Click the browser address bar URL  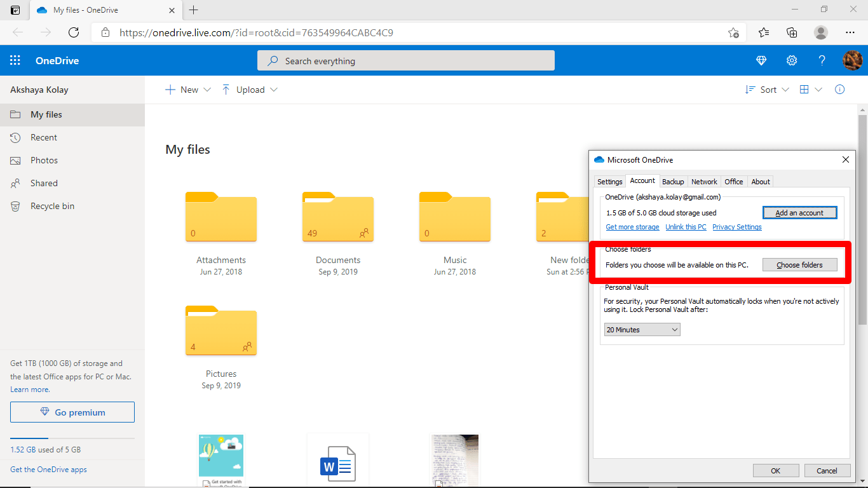pos(256,32)
